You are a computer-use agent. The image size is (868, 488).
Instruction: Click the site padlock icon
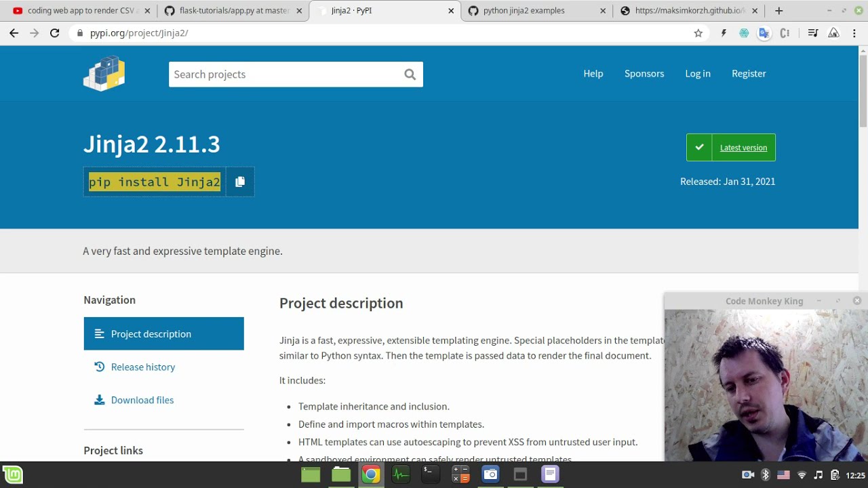(80, 33)
